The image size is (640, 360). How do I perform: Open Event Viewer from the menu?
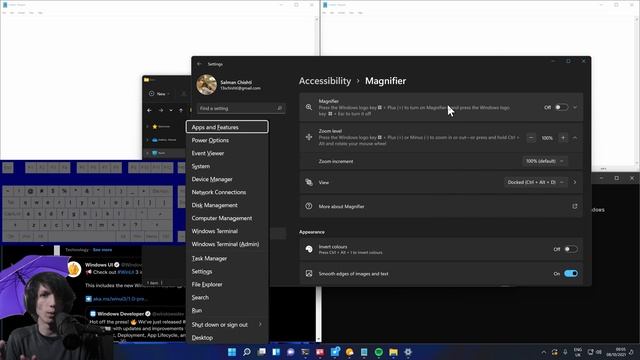[x=227, y=153]
